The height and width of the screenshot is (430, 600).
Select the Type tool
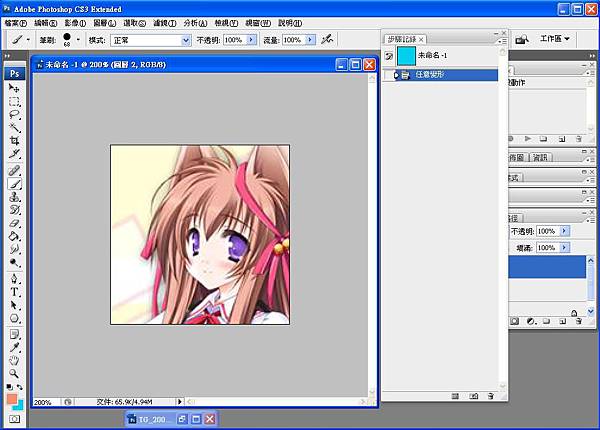pyautogui.click(x=14, y=292)
